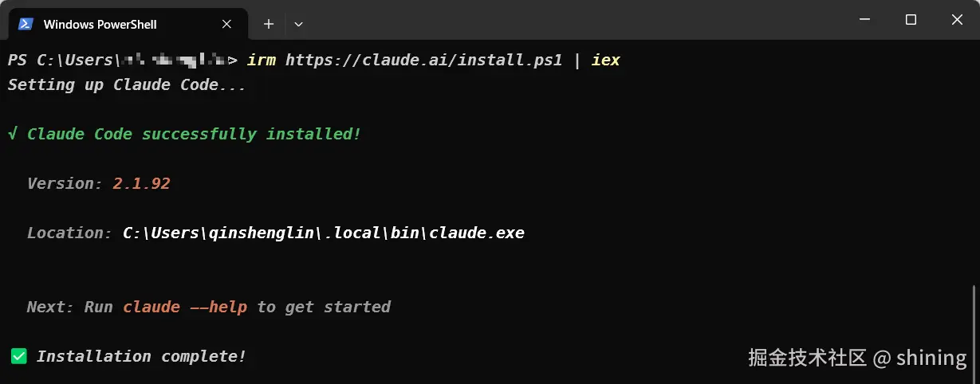Click the 'iex' command after the pipe
Viewport: 980px width, 384px height.
(x=605, y=60)
